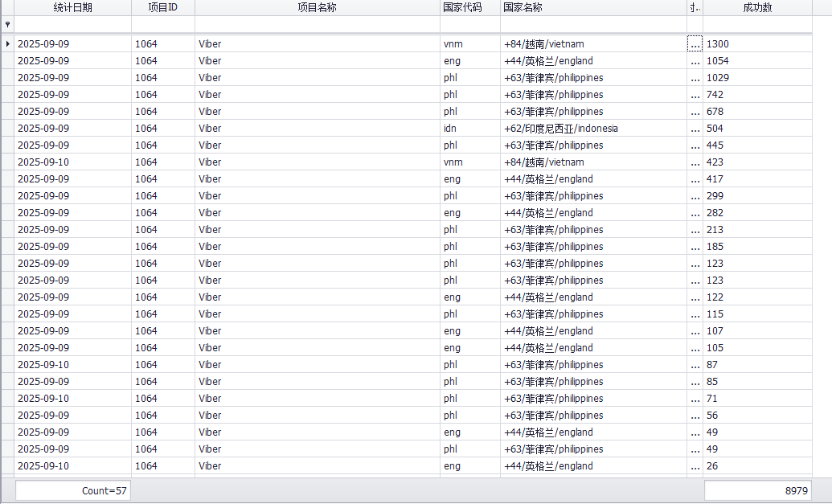Click the filter box under 项目名称

(x=318, y=24)
